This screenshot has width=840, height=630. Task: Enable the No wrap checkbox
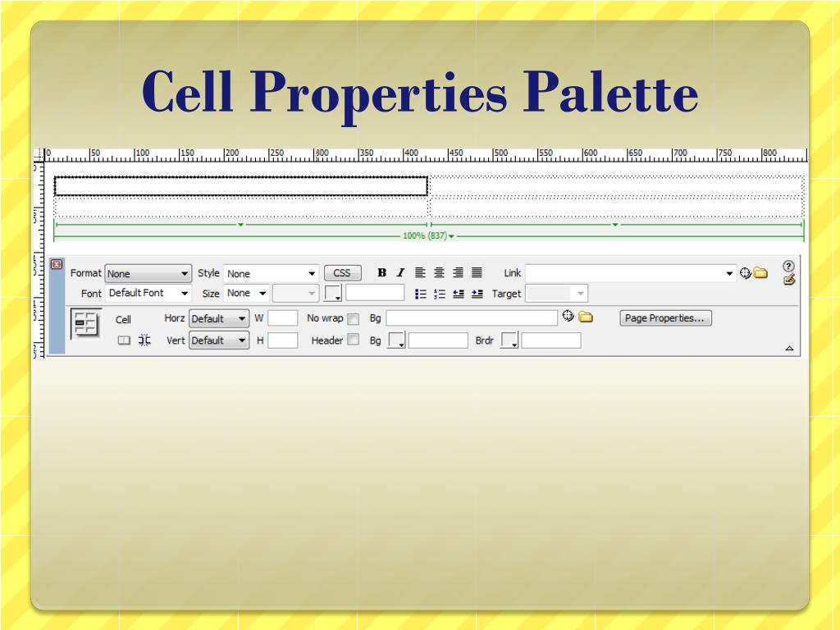pos(353,319)
